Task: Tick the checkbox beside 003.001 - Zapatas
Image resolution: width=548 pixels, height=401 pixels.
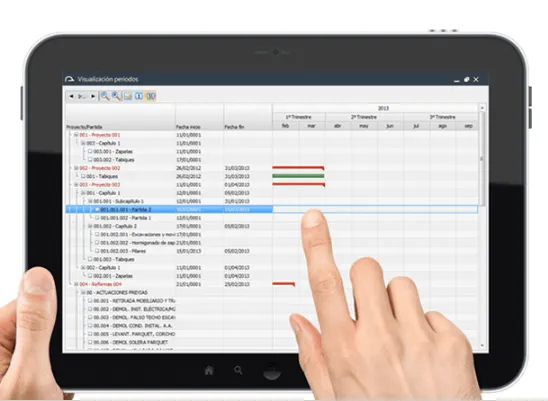Action: (x=90, y=151)
